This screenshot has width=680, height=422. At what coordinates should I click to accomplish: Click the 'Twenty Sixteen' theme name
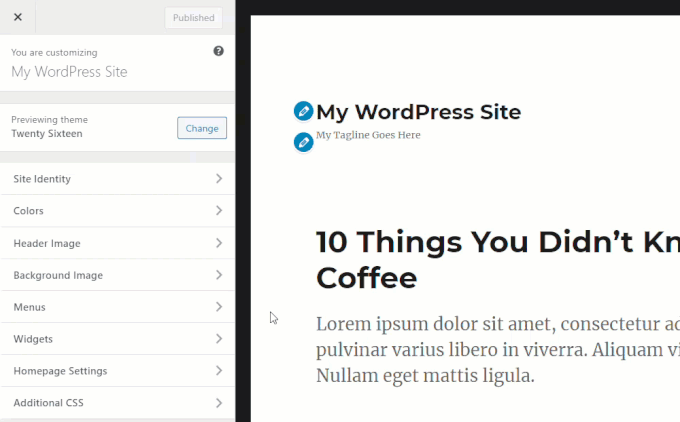tap(47, 134)
